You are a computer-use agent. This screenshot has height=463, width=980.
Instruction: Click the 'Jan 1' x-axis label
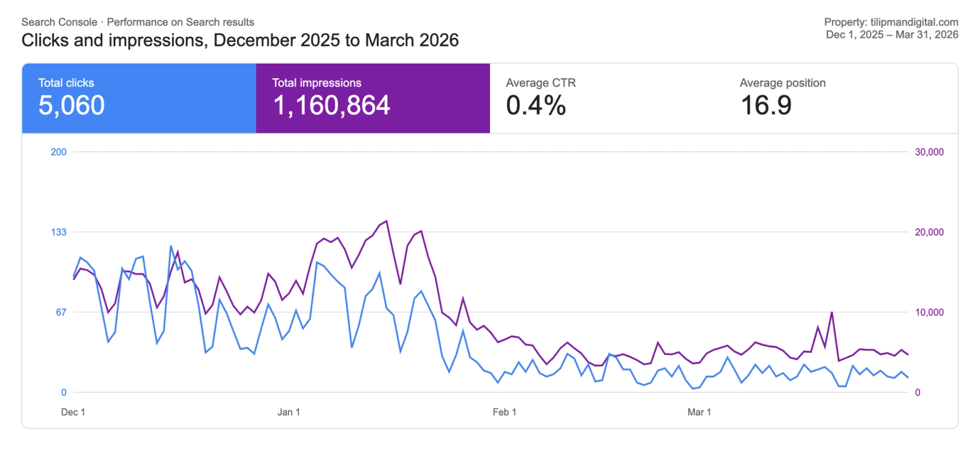tap(288, 412)
